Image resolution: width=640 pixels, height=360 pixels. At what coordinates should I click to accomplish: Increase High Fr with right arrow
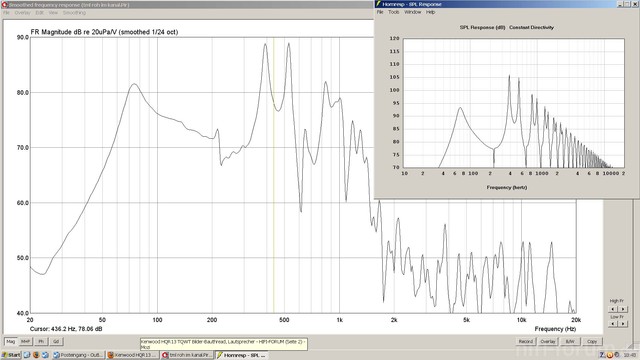click(x=623, y=309)
